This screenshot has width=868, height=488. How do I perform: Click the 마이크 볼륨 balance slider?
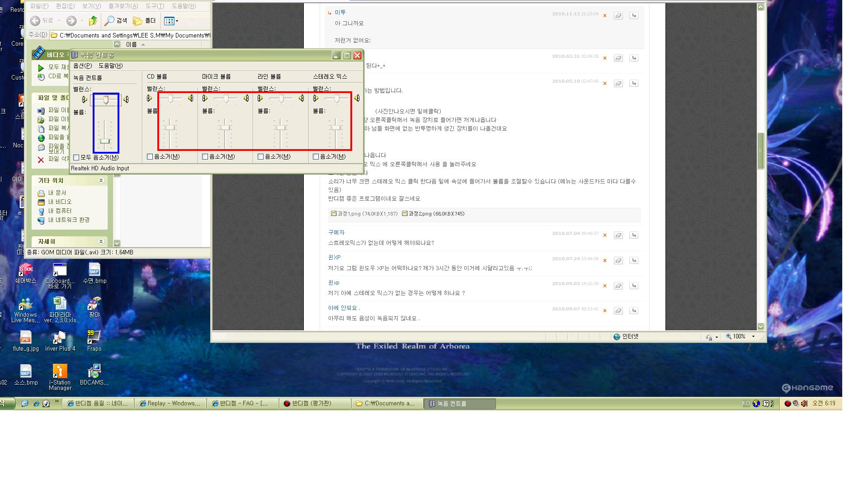coord(226,99)
